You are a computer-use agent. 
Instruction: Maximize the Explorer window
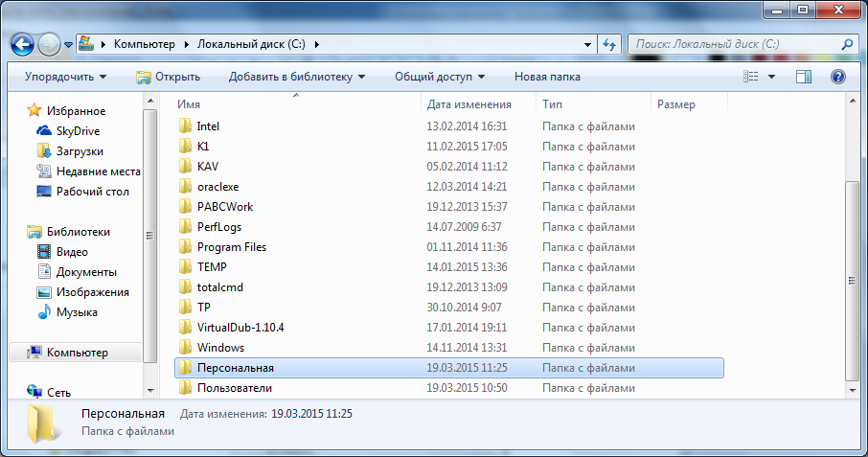click(x=803, y=10)
